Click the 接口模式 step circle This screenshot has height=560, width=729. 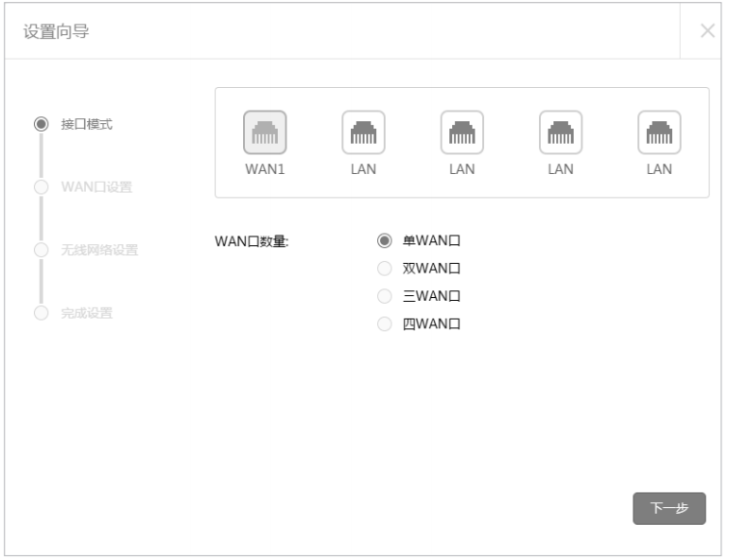42,124
